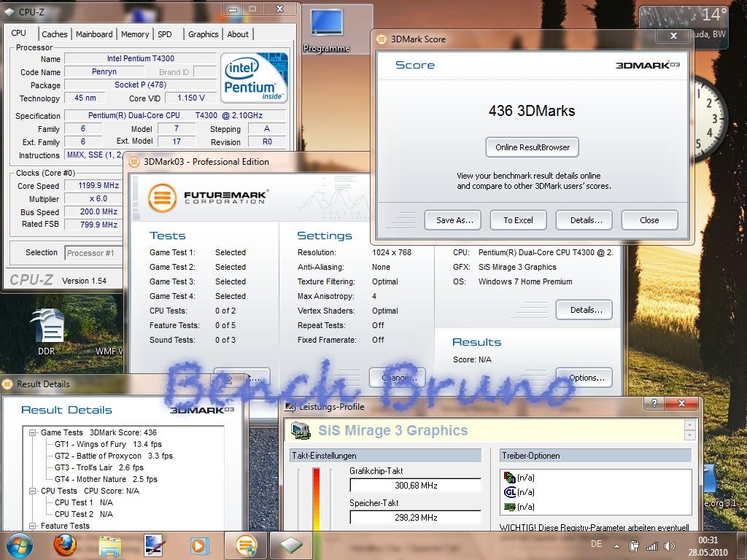The height and width of the screenshot is (560, 747).
Task: Open the Paint-style taskbar icon next to Explorer
Action: pyautogui.click(x=155, y=545)
